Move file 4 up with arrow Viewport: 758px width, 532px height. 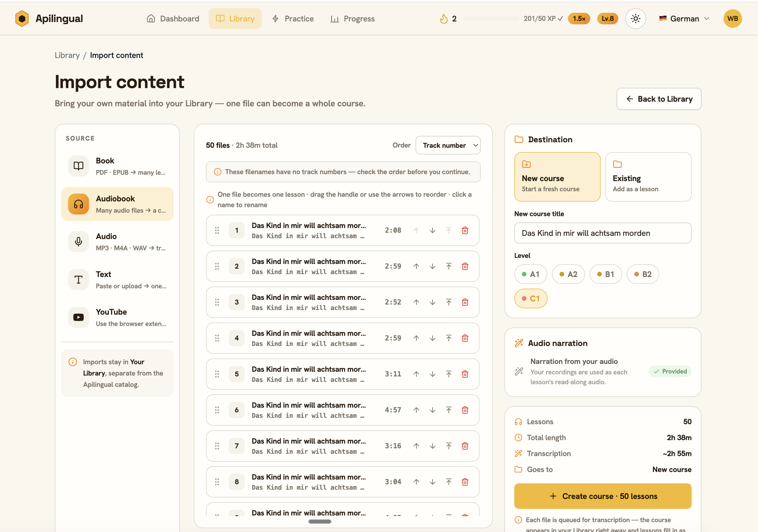point(416,338)
